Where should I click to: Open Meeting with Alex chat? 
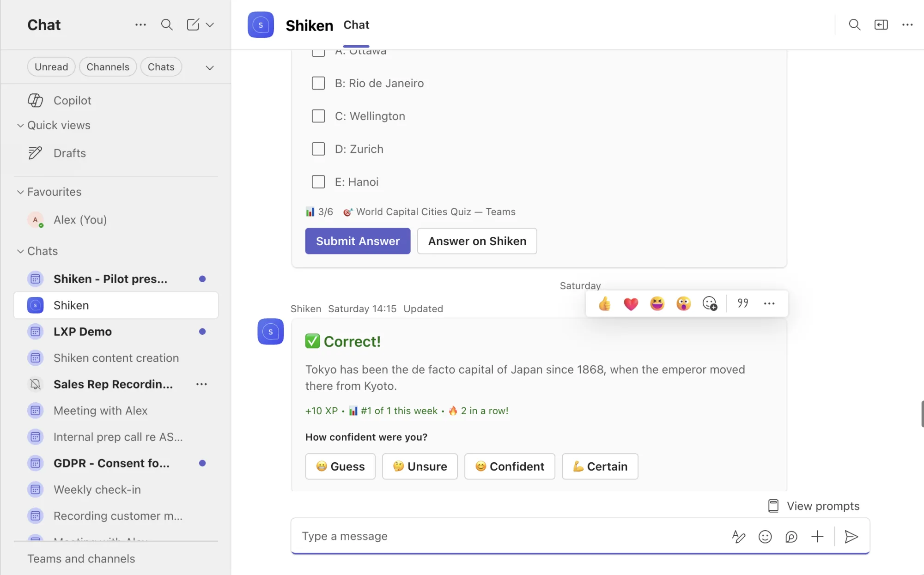116,411
